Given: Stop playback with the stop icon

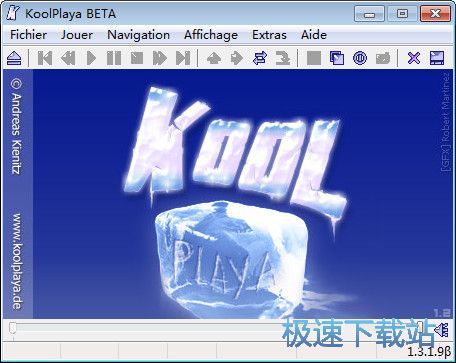Looking at the screenshot, I should point(137,58).
